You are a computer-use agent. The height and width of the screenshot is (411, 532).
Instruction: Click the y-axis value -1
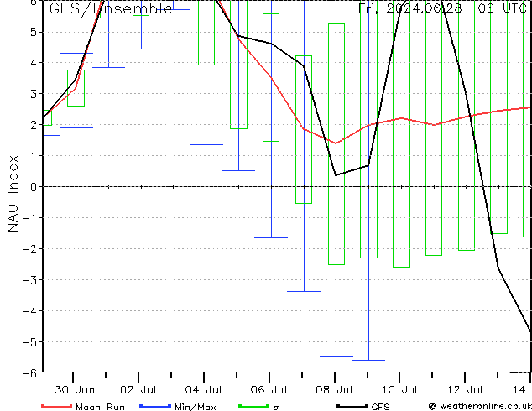[29, 218]
